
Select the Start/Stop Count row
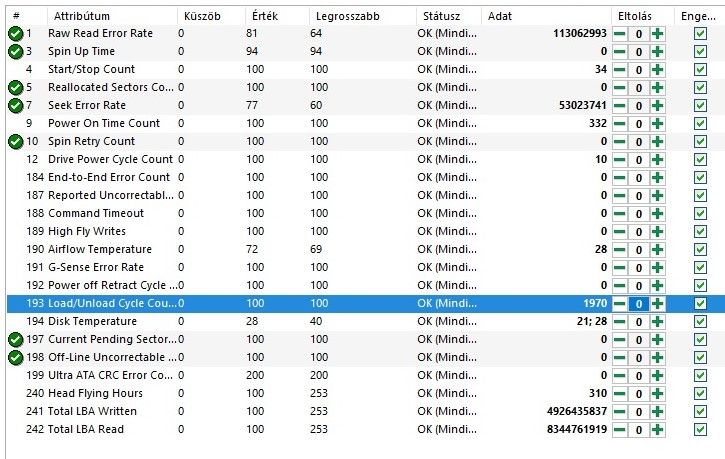365,69
